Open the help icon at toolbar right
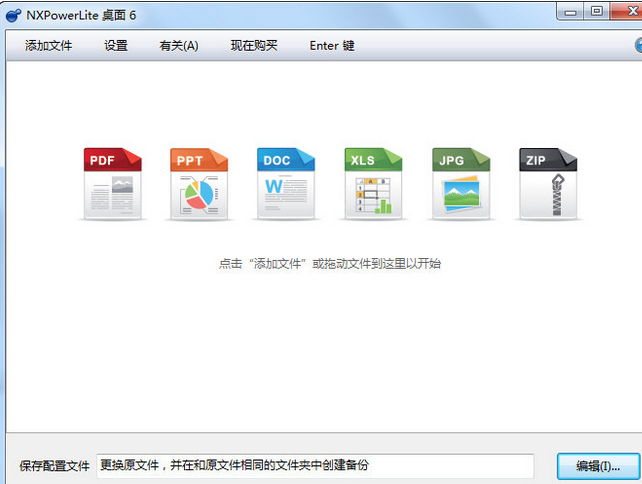 (638, 45)
